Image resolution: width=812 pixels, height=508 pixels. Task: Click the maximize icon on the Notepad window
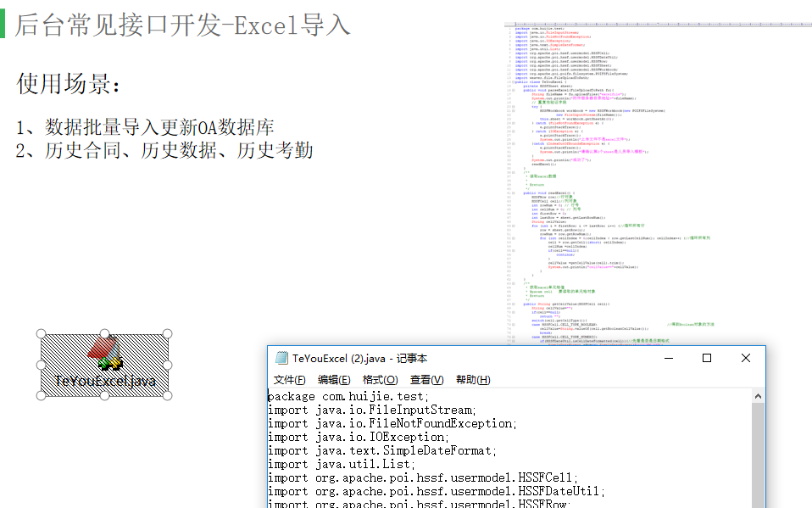tap(706, 359)
